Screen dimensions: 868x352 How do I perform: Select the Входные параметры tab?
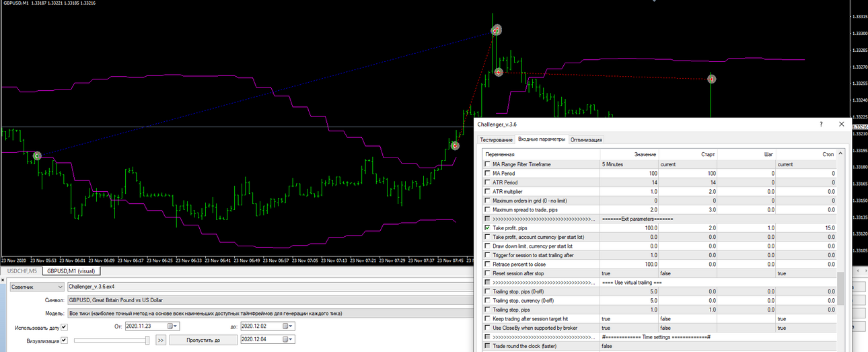coord(542,139)
